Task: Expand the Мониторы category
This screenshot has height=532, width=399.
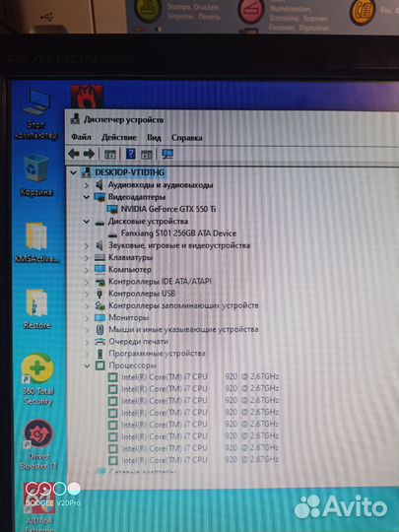Action: coord(86,318)
